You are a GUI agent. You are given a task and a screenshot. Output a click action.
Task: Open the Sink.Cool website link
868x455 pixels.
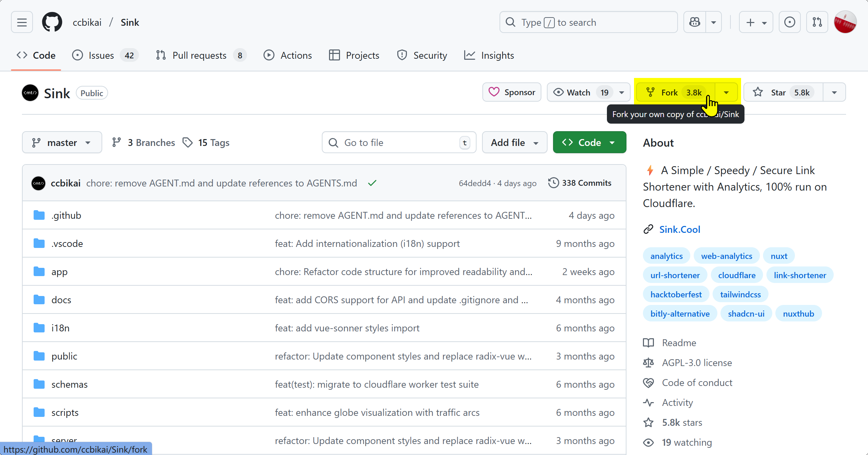679,229
